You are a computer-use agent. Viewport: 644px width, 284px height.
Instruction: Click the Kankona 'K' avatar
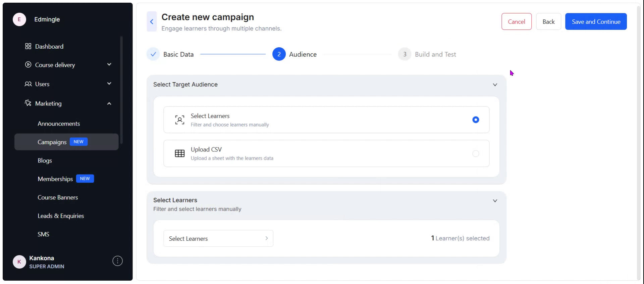coord(19,262)
